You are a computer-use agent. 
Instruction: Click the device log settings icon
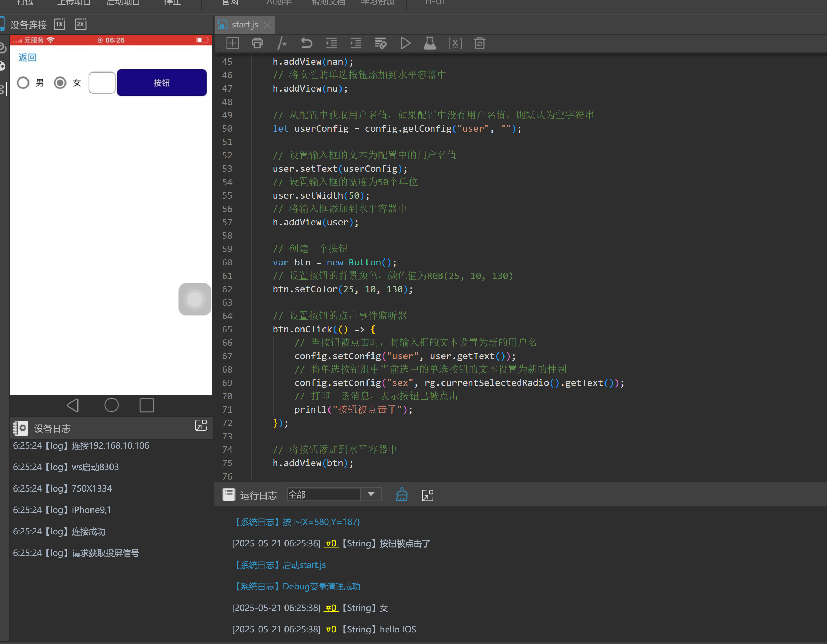pyautogui.click(x=20, y=428)
